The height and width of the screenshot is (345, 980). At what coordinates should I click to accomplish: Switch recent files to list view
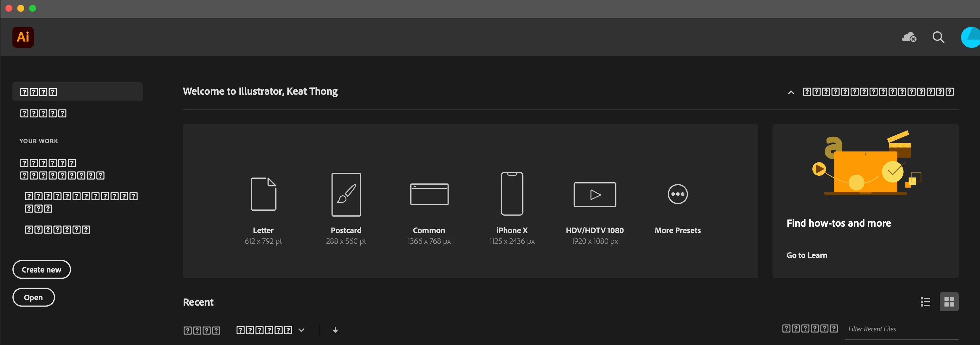pos(925,302)
